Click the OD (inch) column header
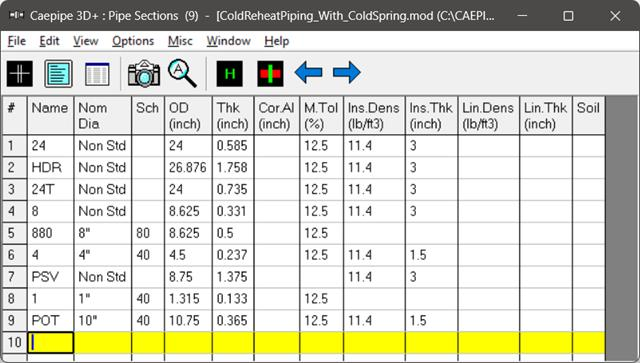The width and height of the screenshot is (640, 363). pyautogui.click(x=188, y=116)
